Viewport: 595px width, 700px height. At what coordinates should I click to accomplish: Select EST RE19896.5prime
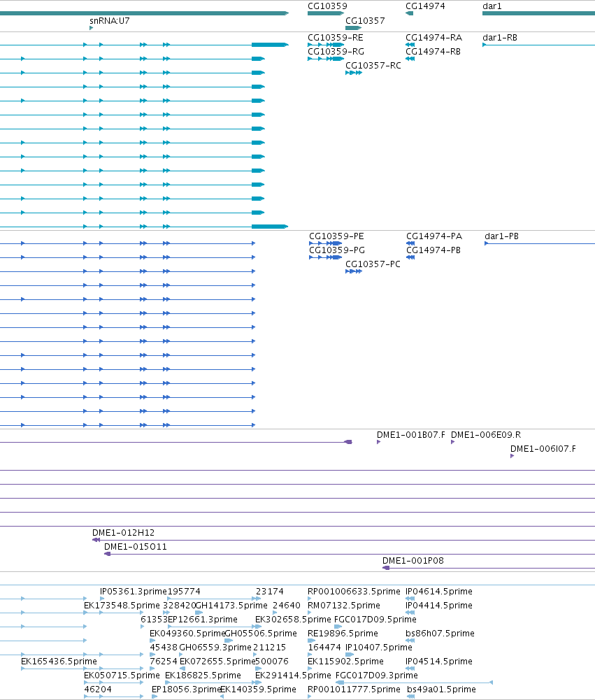pos(343,634)
